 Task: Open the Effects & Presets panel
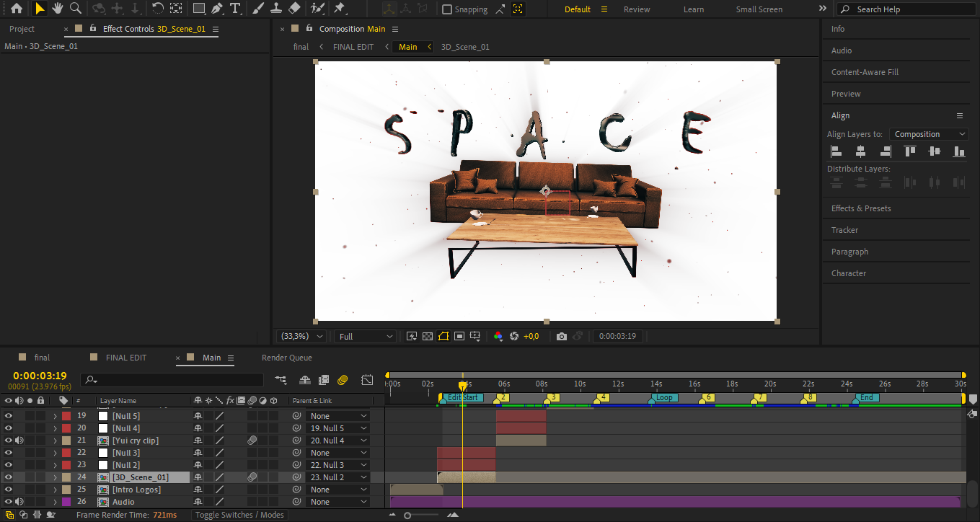(x=861, y=208)
